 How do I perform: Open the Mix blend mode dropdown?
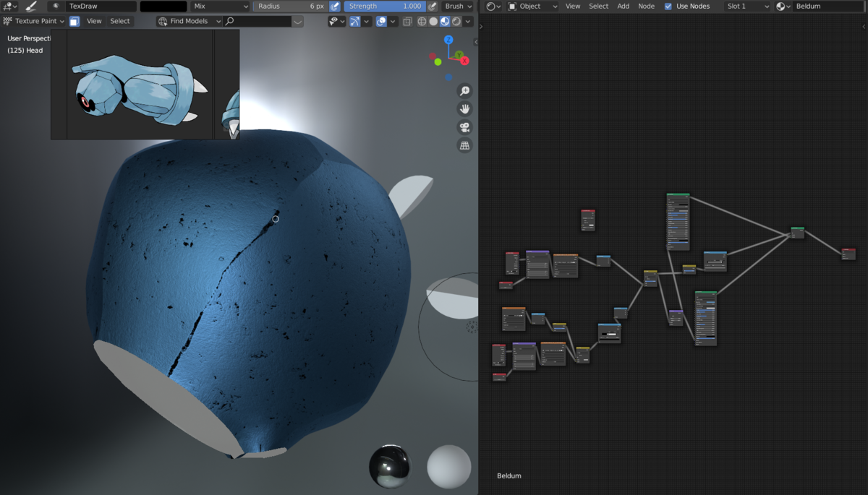(220, 6)
